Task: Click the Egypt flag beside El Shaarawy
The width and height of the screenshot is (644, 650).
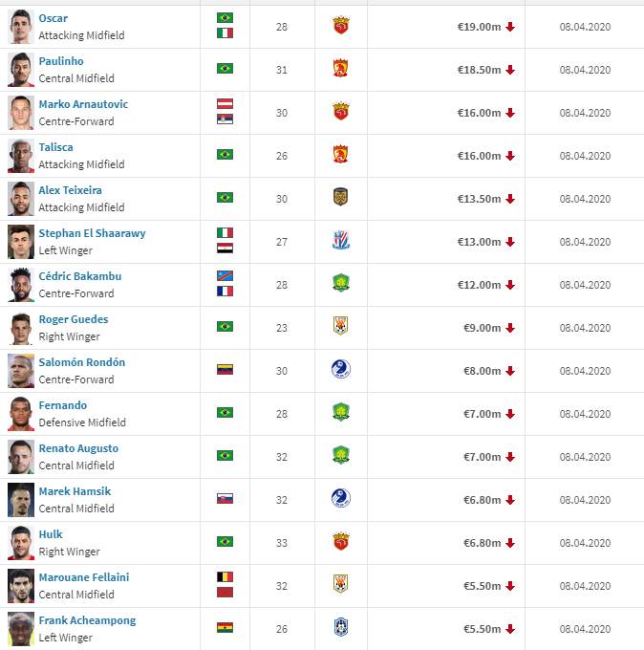Action: [225, 249]
